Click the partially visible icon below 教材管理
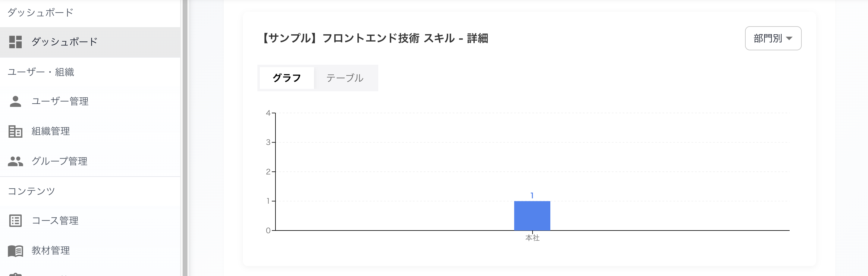The image size is (868, 276). tap(15, 274)
